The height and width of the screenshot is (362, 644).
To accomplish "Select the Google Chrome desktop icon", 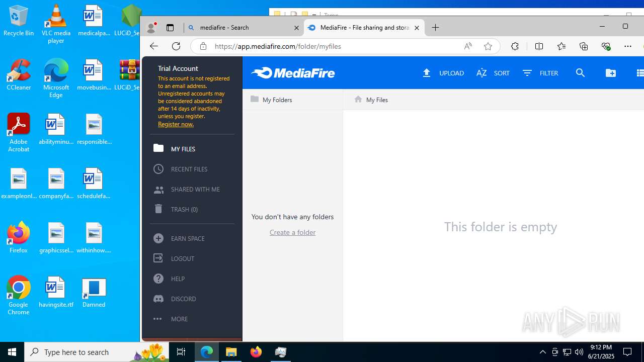I will click(19, 296).
